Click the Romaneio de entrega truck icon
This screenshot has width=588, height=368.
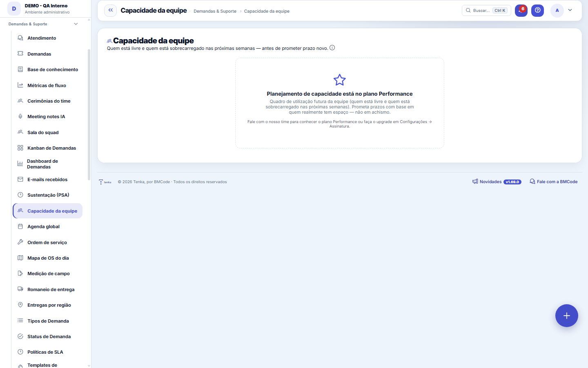click(20, 289)
